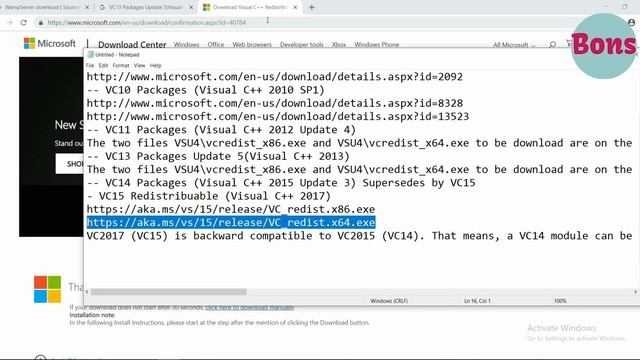Screen dimensions: 640x360
Task: Close the WampServer download tab
Action: pos(87,7)
